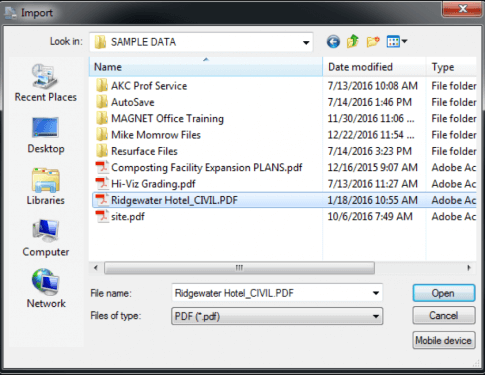Screen dimensions: 485x375
Task: Sort by the Name column header
Action: [206, 67]
